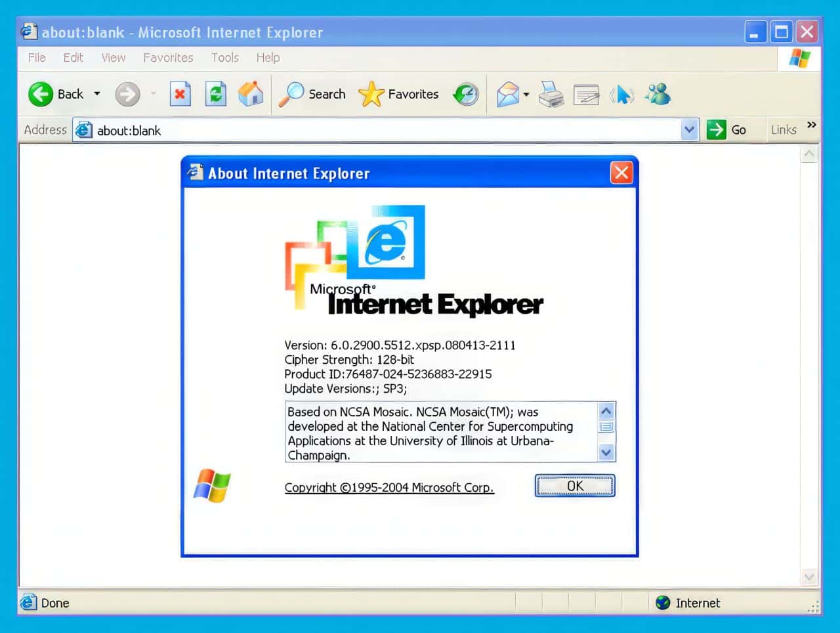Screen dimensions: 840x633
Task: Launch Windows Messenger from the toolbar
Action: [658, 94]
